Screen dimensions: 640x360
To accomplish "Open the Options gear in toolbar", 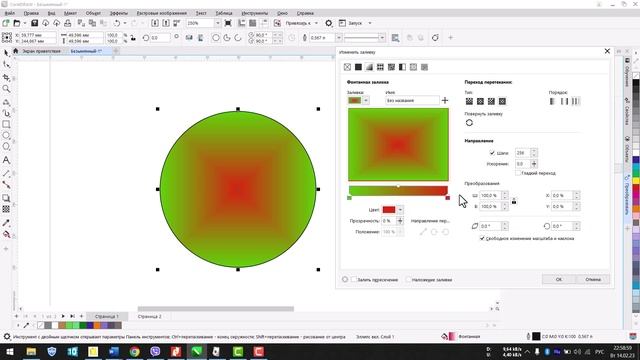I will click(x=329, y=23).
